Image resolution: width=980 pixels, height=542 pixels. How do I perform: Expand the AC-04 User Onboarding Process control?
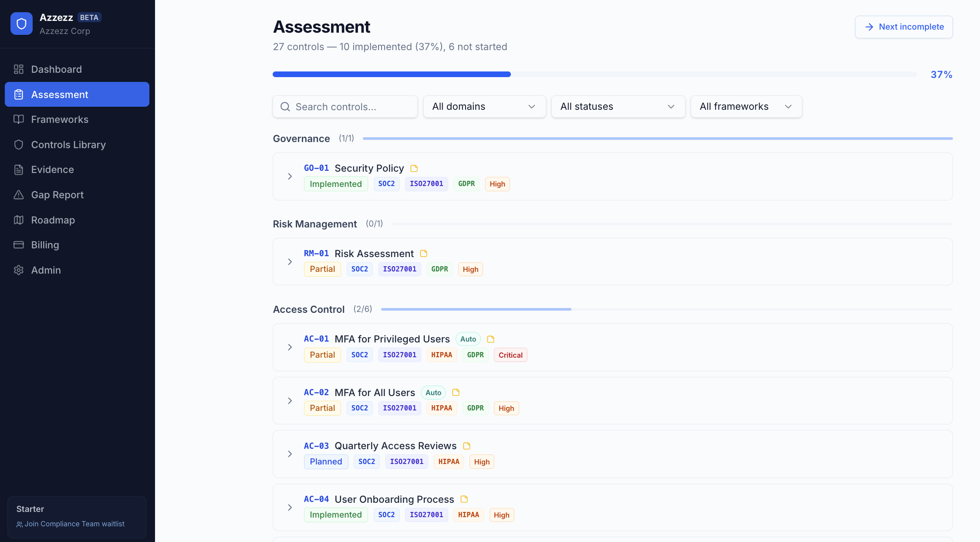290,508
